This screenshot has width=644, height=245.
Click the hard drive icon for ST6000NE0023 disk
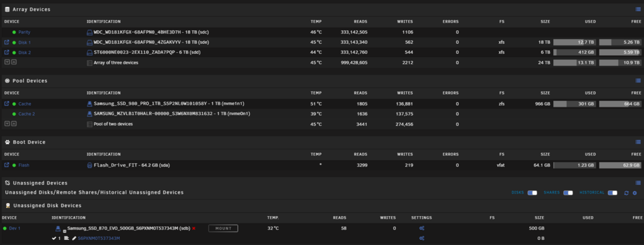(90, 52)
